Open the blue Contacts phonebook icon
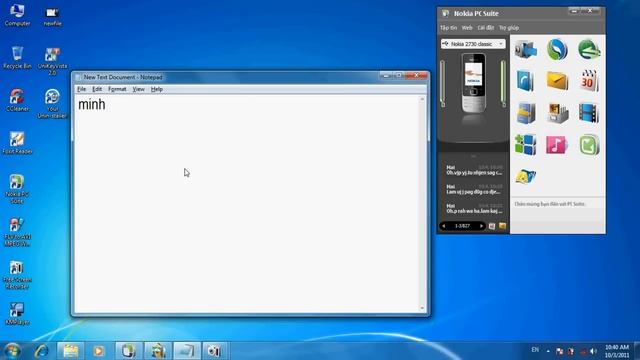 click(525, 80)
